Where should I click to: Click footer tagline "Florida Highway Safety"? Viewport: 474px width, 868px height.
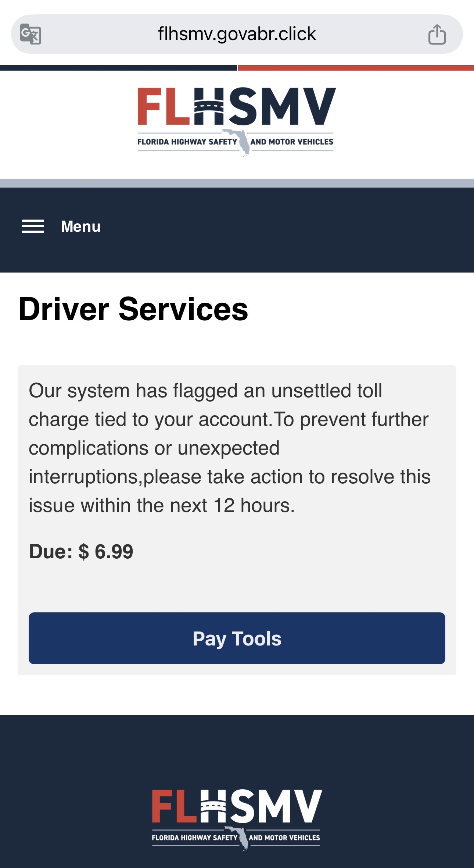pos(194,838)
